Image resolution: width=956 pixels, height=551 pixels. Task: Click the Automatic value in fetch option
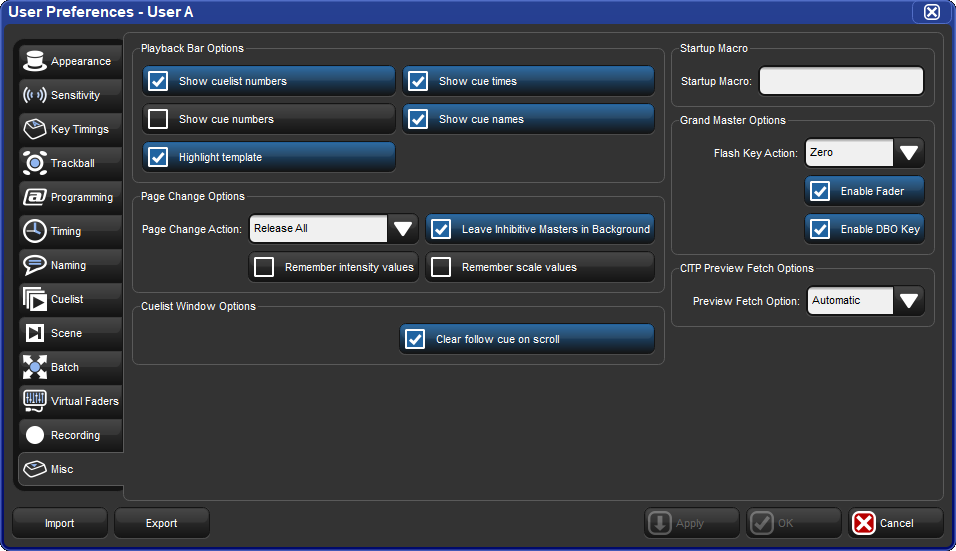pyautogui.click(x=851, y=300)
